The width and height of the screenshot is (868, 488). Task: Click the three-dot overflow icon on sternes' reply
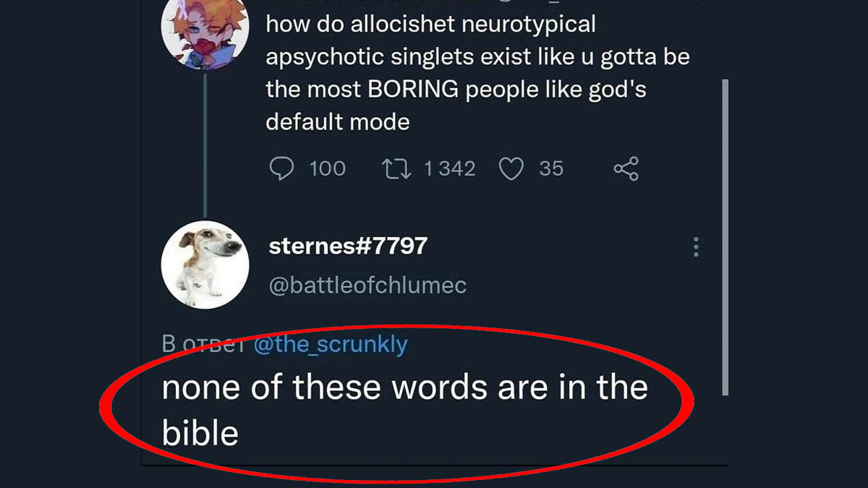point(696,247)
